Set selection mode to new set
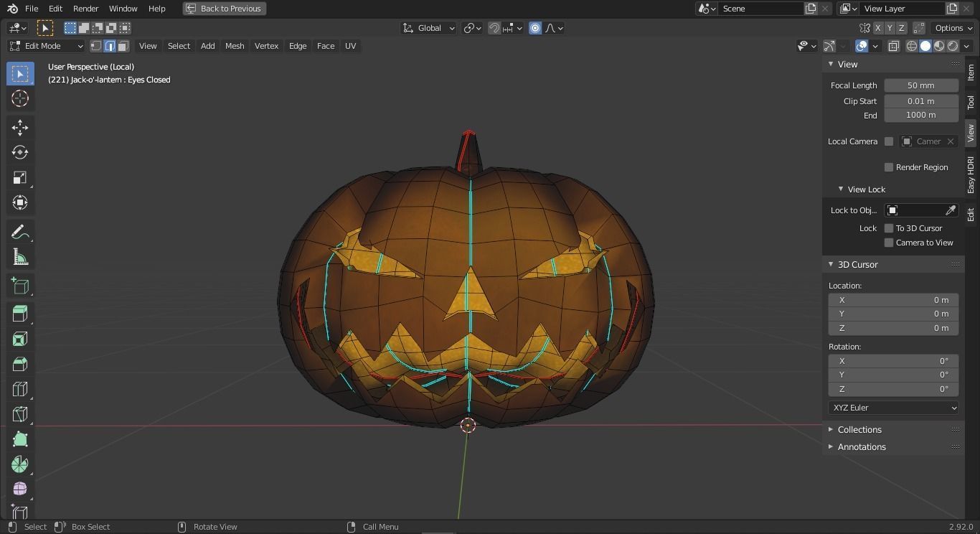Image resolution: width=980 pixels, height=534 pixels. (x=70, y=28)
